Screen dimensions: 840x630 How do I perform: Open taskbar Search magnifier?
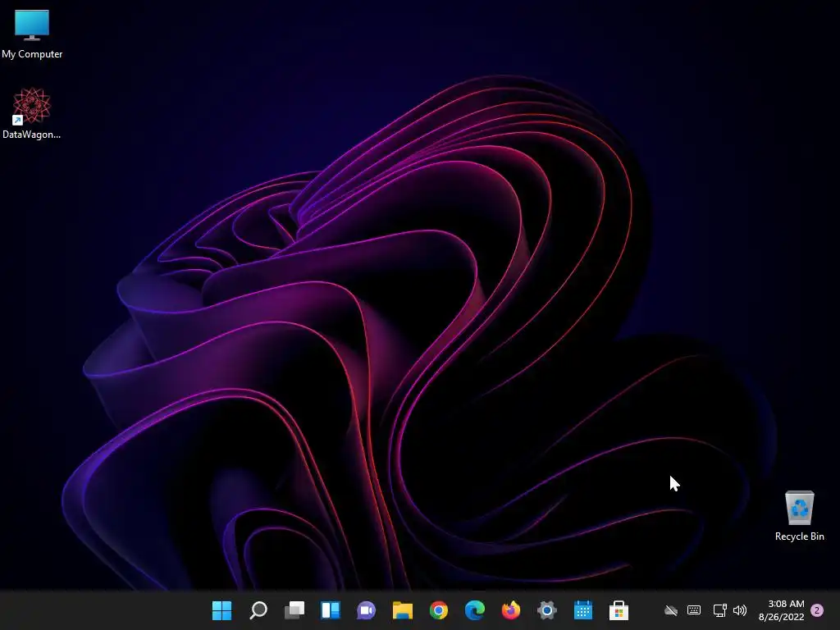pyautogui.click(x=258, y=610)
